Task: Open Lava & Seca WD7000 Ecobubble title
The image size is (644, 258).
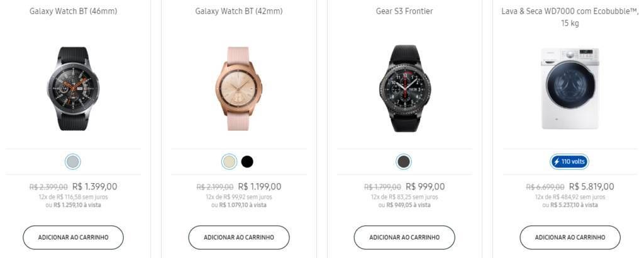Action: [570, 17]
